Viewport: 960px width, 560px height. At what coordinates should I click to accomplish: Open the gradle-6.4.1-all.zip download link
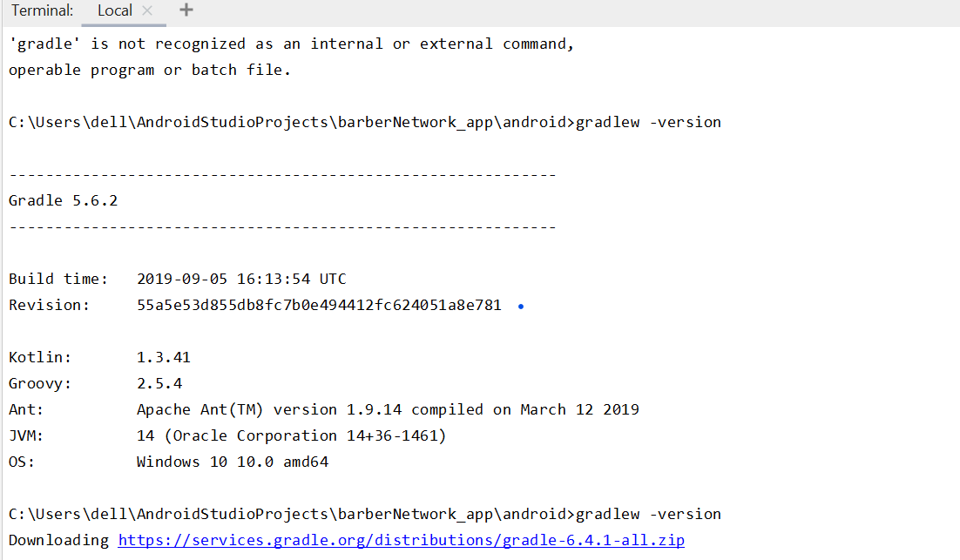(400, 540)
